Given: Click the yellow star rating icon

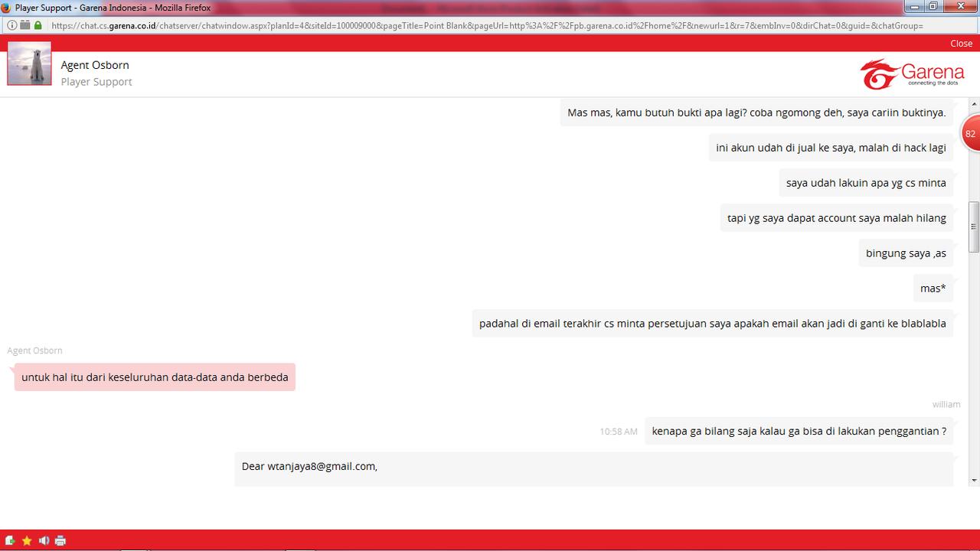Looking at the screenshot, I should tap(27, 541).
